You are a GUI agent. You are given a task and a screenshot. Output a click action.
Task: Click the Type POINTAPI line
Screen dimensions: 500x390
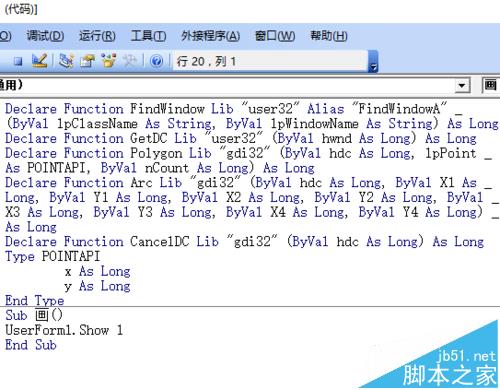coord(52,256)
